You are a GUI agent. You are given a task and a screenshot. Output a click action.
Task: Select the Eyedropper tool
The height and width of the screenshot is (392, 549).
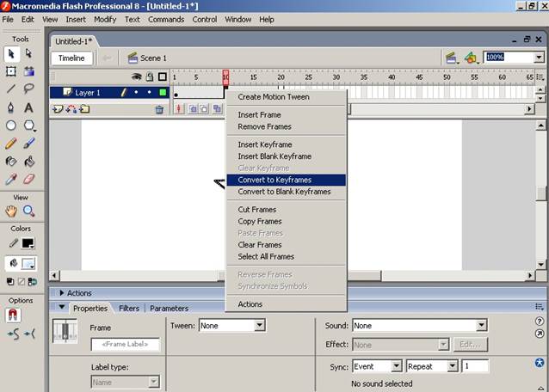click(11, 180)
